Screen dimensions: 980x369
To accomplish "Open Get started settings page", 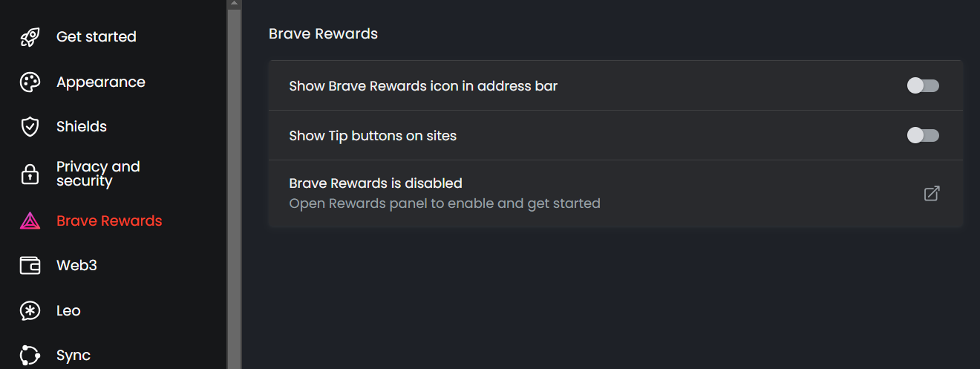I will coord(97,37).
